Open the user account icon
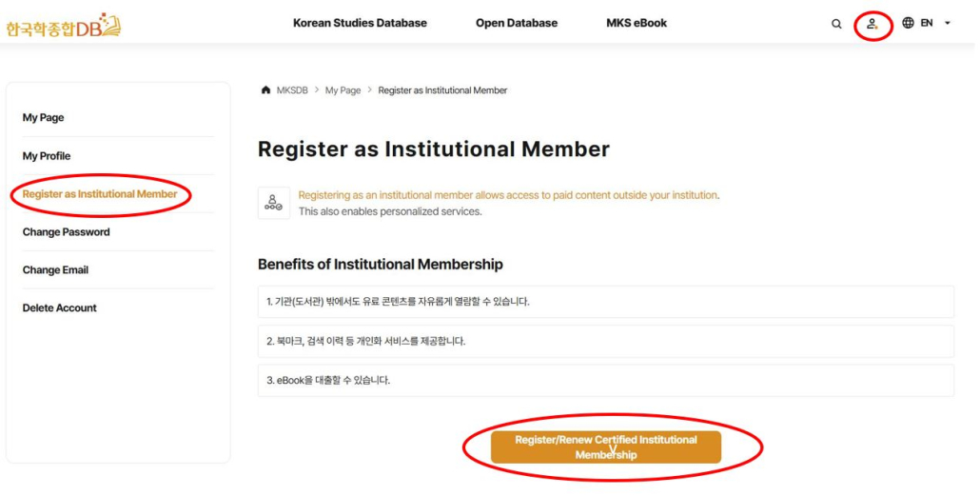Image resolution: width=980 pixels, height=496 pixels. click(872, 24)
